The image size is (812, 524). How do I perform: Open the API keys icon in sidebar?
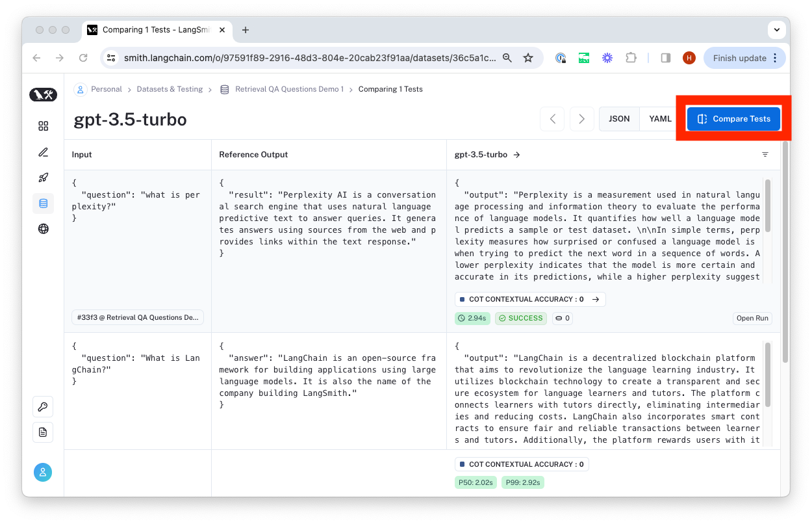[x=43, y=407]
